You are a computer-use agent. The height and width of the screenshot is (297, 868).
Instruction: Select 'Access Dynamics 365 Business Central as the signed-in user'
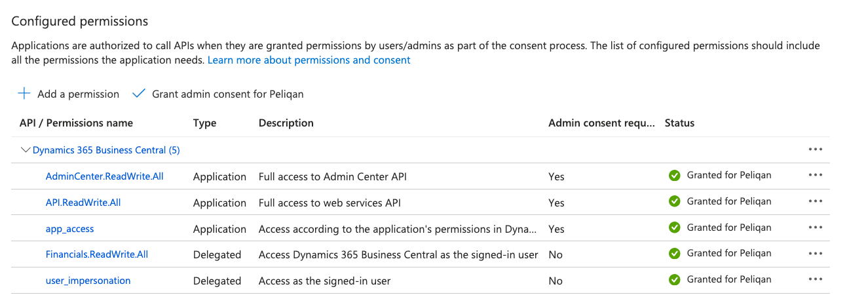398,254
